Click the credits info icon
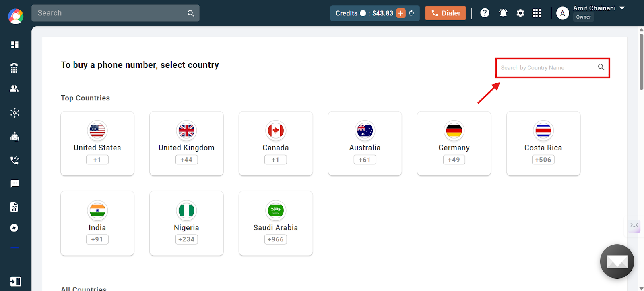 pyautogui.click(x=363, y=13)
